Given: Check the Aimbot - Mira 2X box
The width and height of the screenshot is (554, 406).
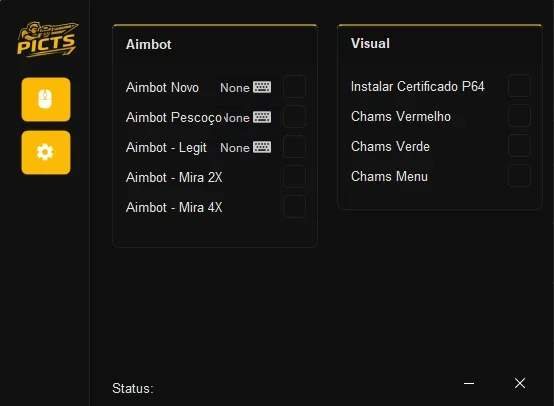Looking at the screenshot, I should [x=294, y=176].
